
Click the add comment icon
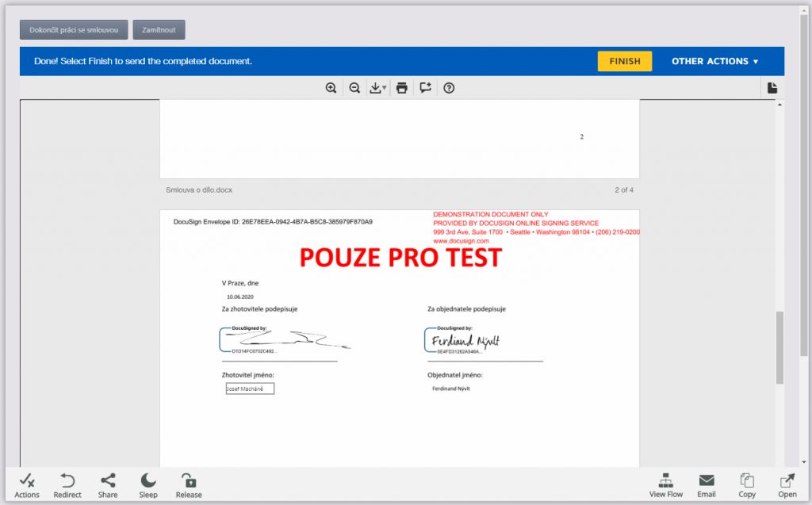point(426,88)
